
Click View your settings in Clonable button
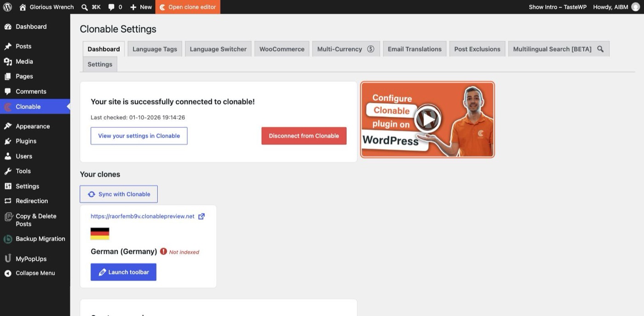[139, 136]
